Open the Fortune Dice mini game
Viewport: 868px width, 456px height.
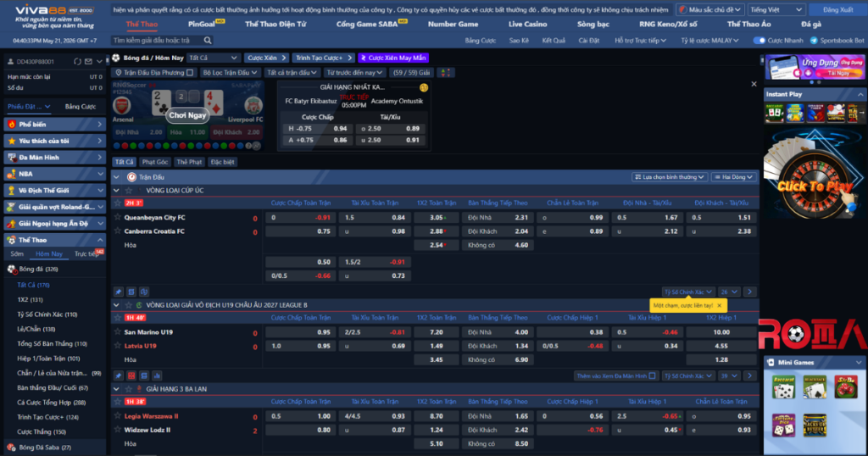(x=783, y=425)
